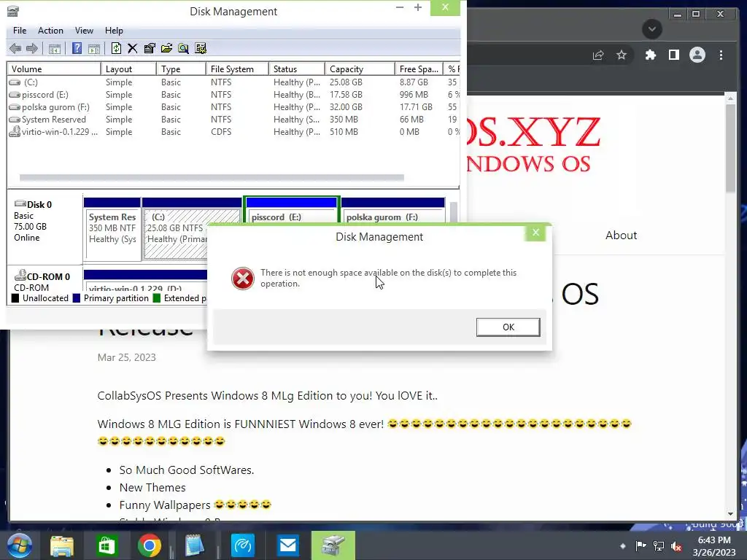This screenshot has width=747, height=560.
Task: Sort by the Volume column header
Action: pyautogui.click(x=54, y=69)
